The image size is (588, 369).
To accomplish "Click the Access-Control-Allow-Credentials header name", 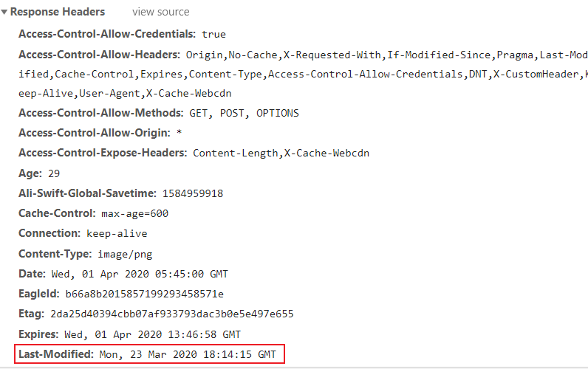I will tap(107, 34).
